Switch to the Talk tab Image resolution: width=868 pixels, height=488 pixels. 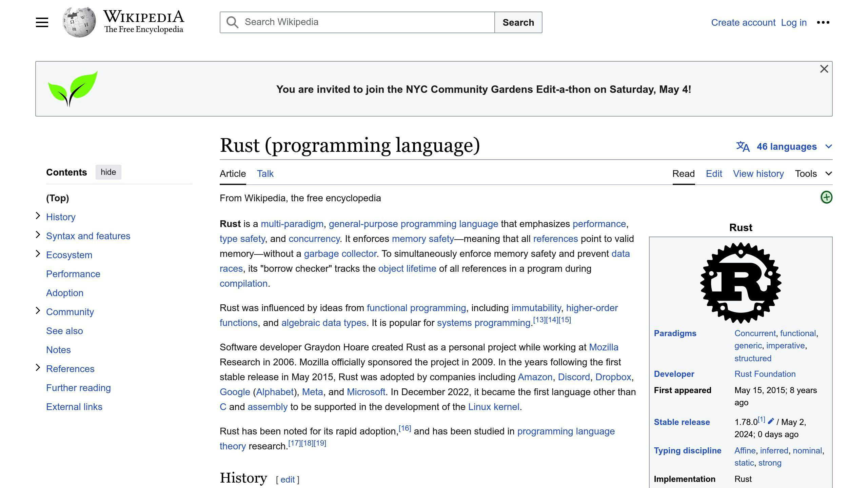pyautogui.click(x=265, y=174)
